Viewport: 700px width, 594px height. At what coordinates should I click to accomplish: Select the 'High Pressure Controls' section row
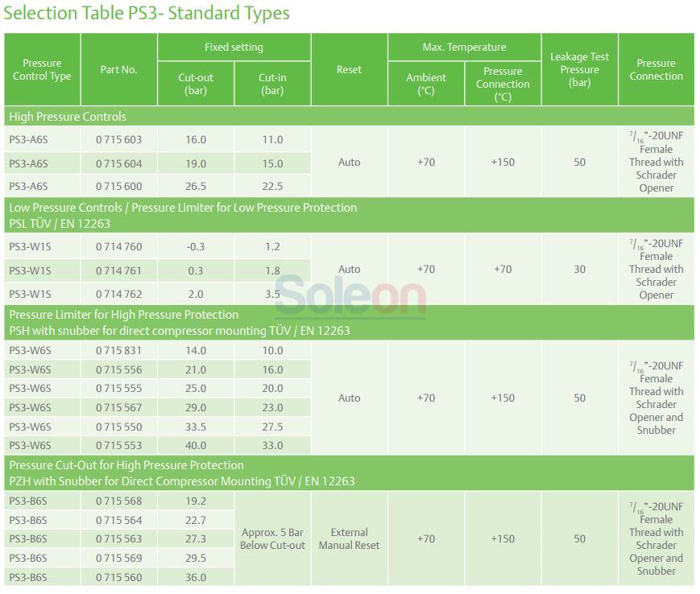(x=349, y=117)
